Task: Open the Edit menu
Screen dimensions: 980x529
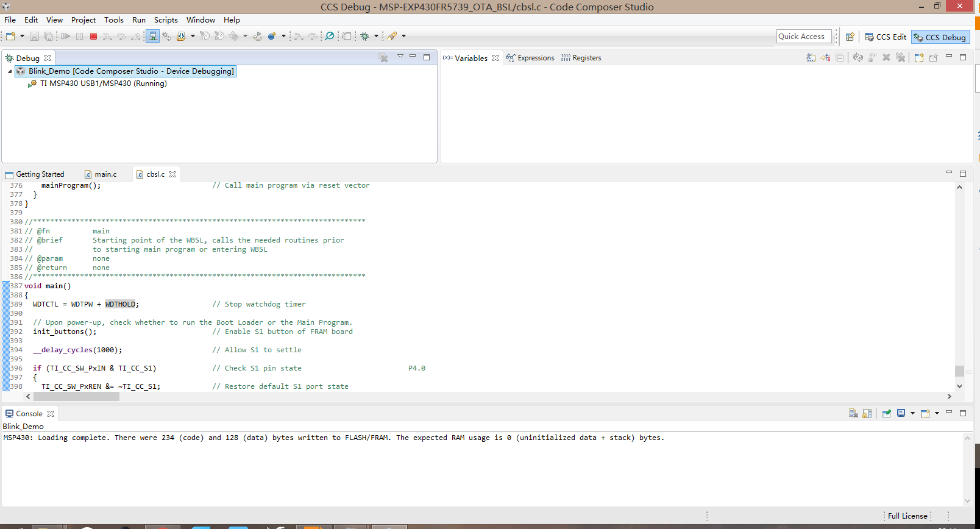Action: click(31, 20)
